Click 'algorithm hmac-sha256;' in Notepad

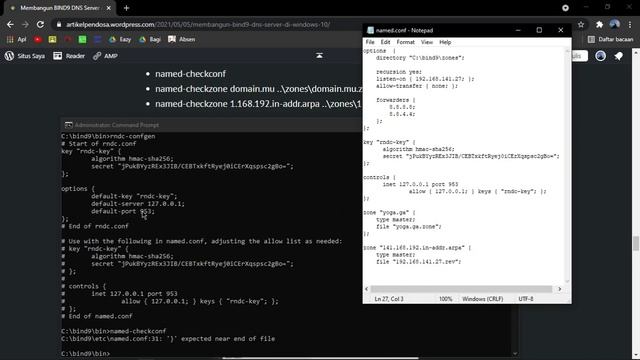coord(418,149)
